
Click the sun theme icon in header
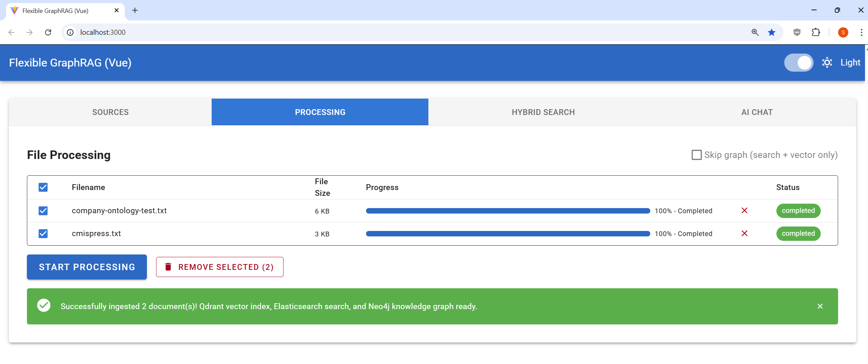coord(827,62)
